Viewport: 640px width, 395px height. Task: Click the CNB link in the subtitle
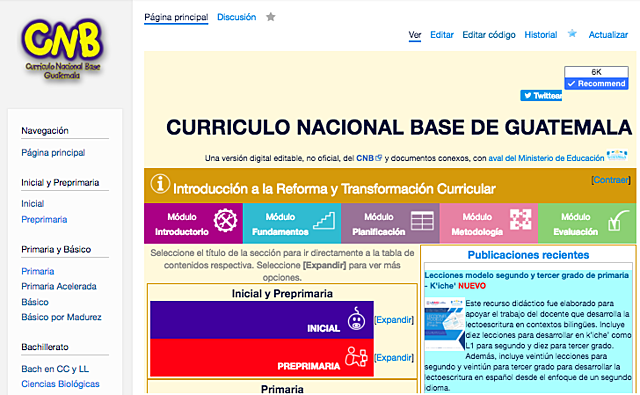pyautogui.click(x=365, y=158)
